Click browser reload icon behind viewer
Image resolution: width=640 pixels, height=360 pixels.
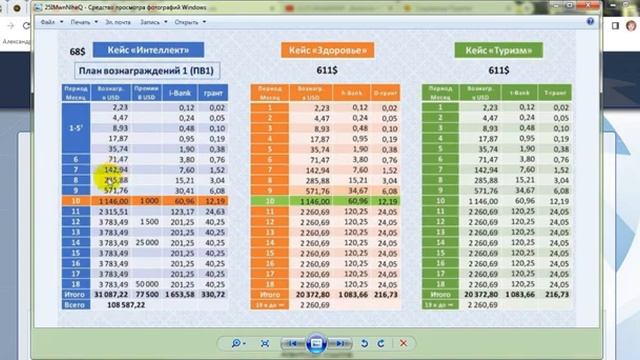click(27, 26)
